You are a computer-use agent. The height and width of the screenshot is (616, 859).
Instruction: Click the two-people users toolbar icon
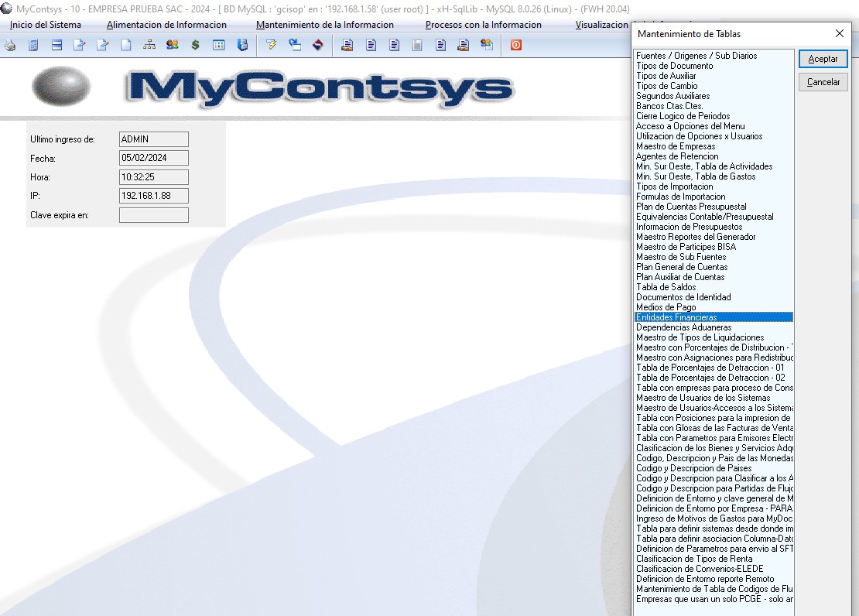(x=172, y=46)
